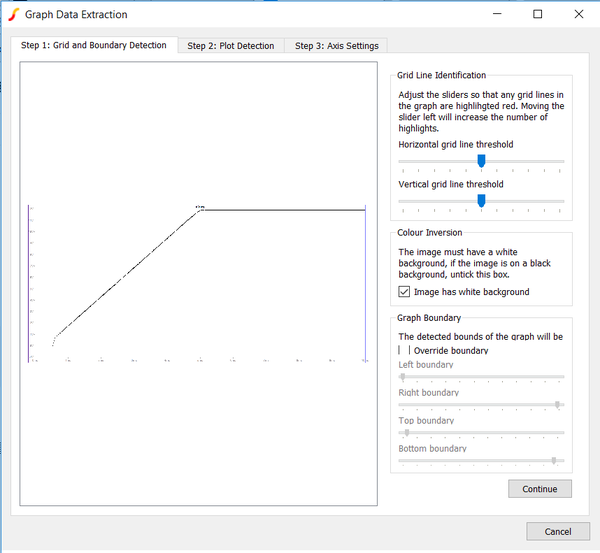600x553 pixels.
Task: Click the diagonal rising section of the plotted curve
Action: click(x=125, y=273)
